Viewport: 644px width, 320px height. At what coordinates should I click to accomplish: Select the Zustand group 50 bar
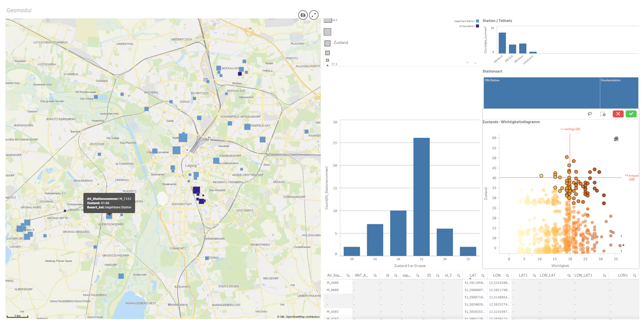tap(352, 251)
